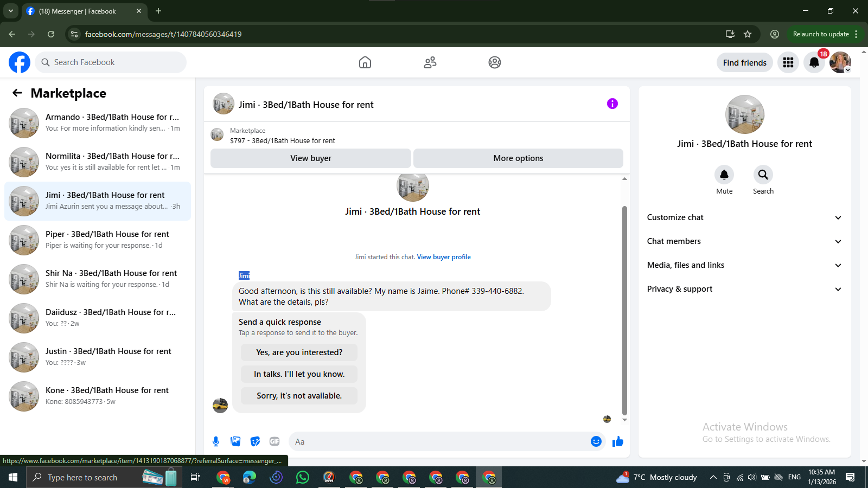Click the listing thumbnail in right panel
868x488 pixels.
coord(745,114)
